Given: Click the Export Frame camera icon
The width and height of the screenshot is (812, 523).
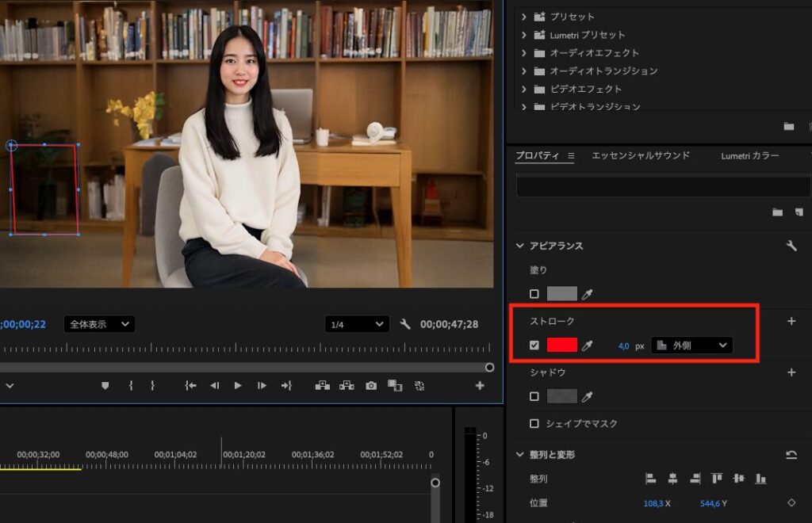Looking at the screenshot, I should tap(370, 386).
